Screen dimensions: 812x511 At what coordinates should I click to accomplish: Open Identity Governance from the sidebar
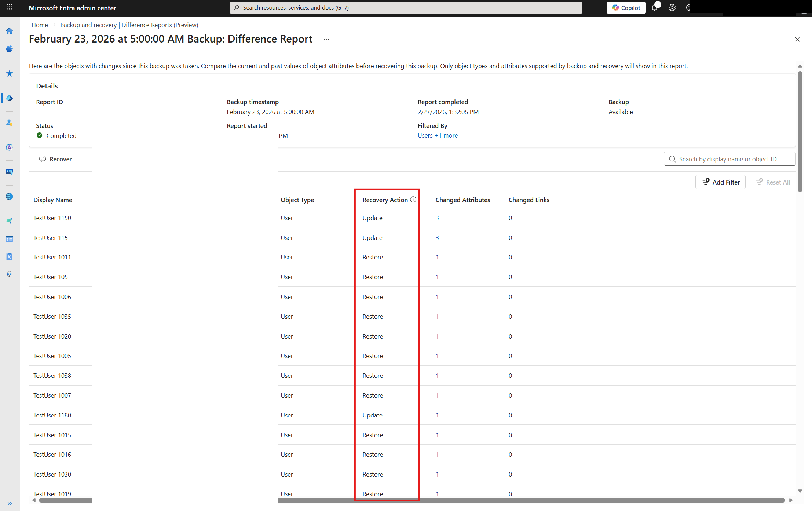(9, 147)
